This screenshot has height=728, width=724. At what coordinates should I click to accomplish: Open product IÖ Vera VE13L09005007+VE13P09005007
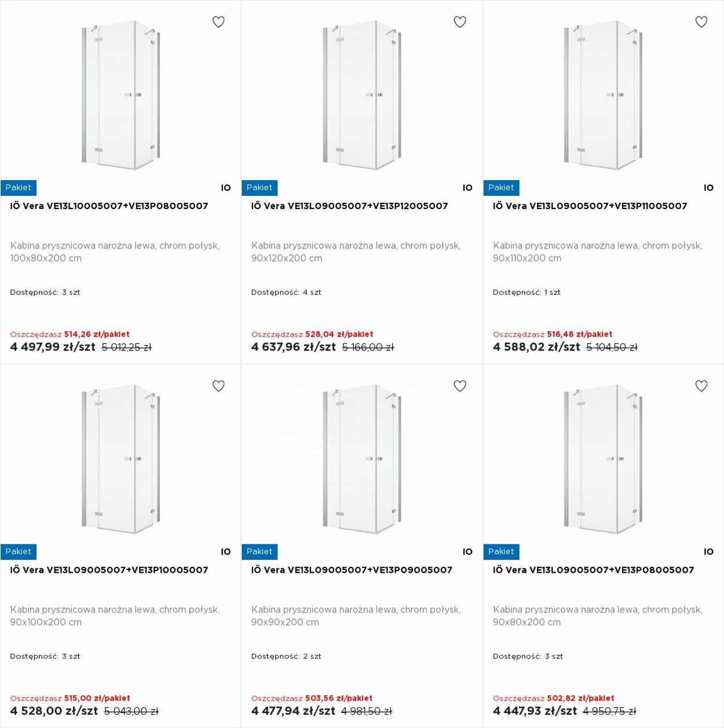click(352, 570)
